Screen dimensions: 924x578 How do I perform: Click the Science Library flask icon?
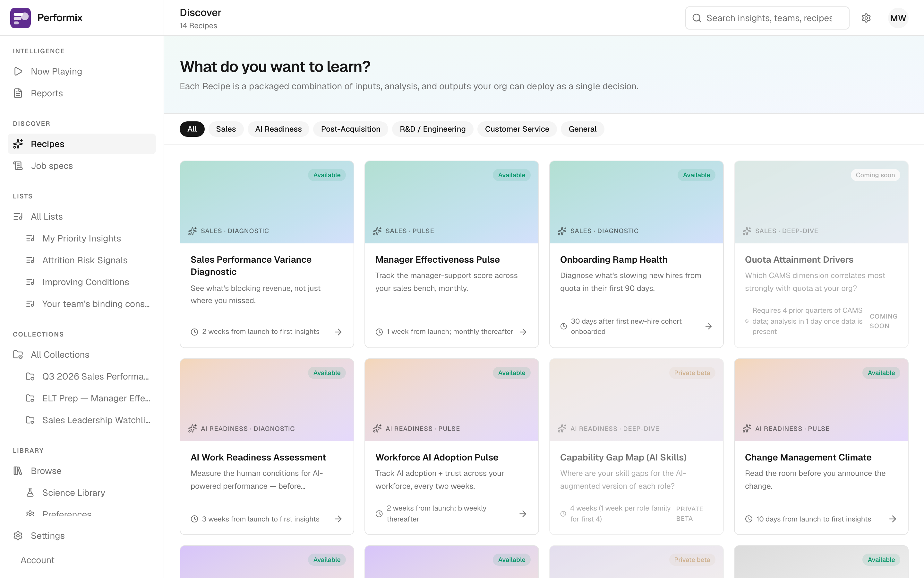tap(30, 493)
